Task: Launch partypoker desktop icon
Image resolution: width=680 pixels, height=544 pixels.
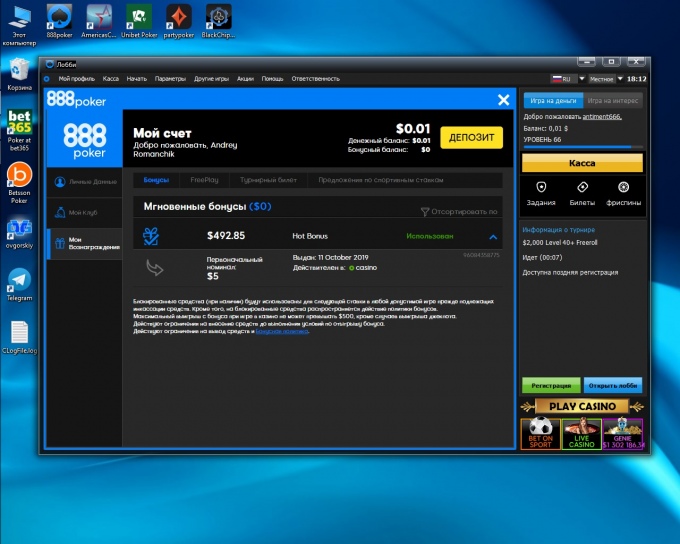Action: pos(179,21)
